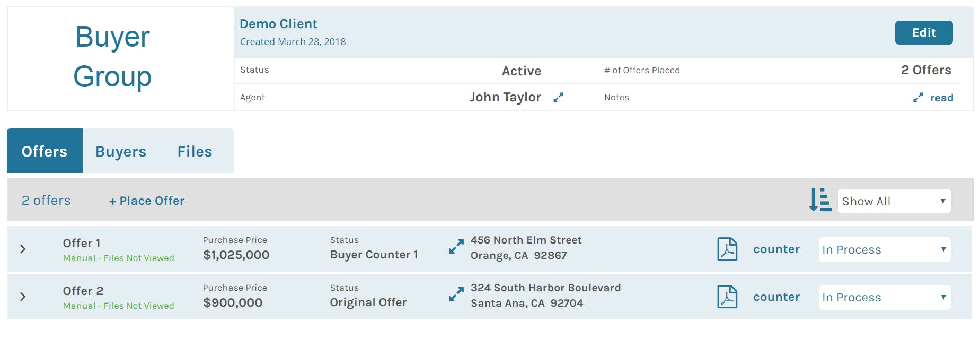Select the Offers tab
980x338 pixels.
(45, 151)
